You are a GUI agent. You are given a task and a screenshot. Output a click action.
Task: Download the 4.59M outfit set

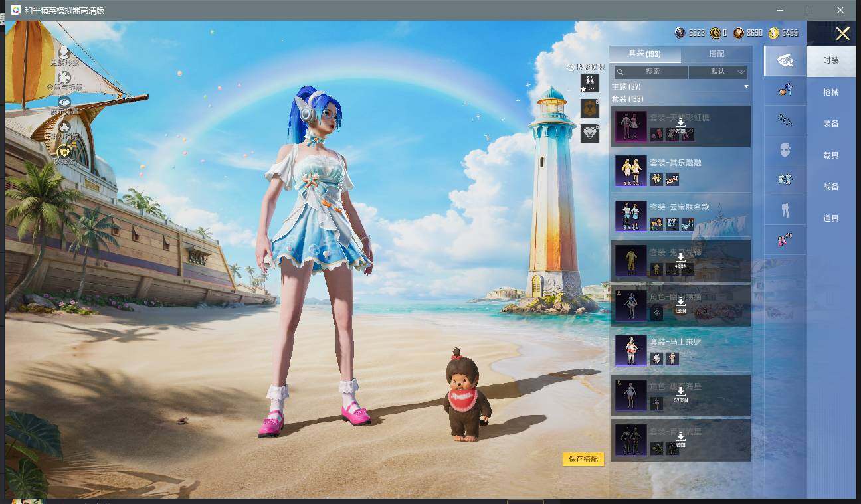[680, 260]
